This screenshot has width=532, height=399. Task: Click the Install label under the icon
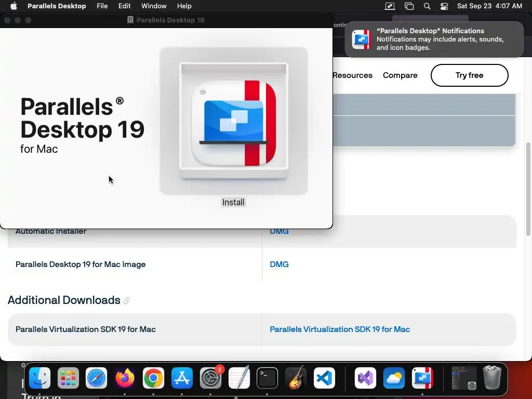[x=233, y=202]
